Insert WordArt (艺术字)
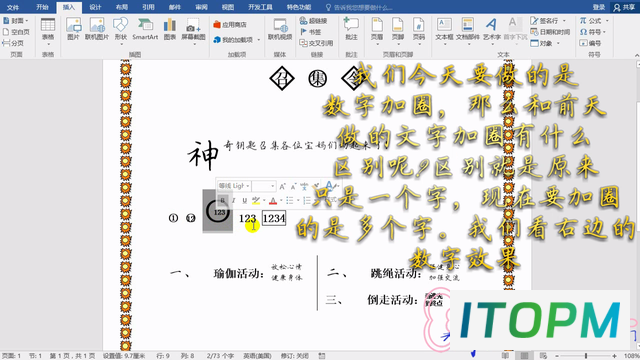The height and width of the screenshot is (360, 640). coord(492,30)
